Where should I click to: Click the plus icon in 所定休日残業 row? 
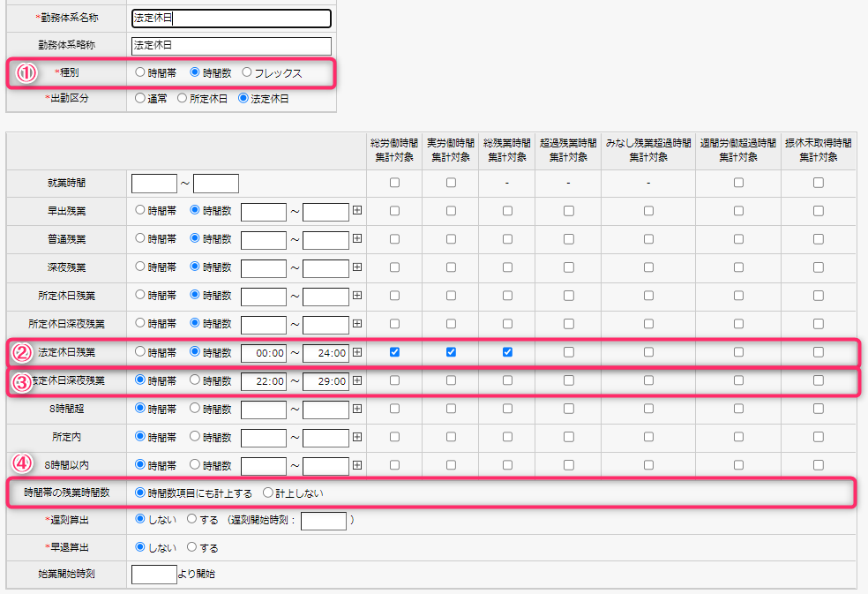pyautogui.click(x=357, y=296)
